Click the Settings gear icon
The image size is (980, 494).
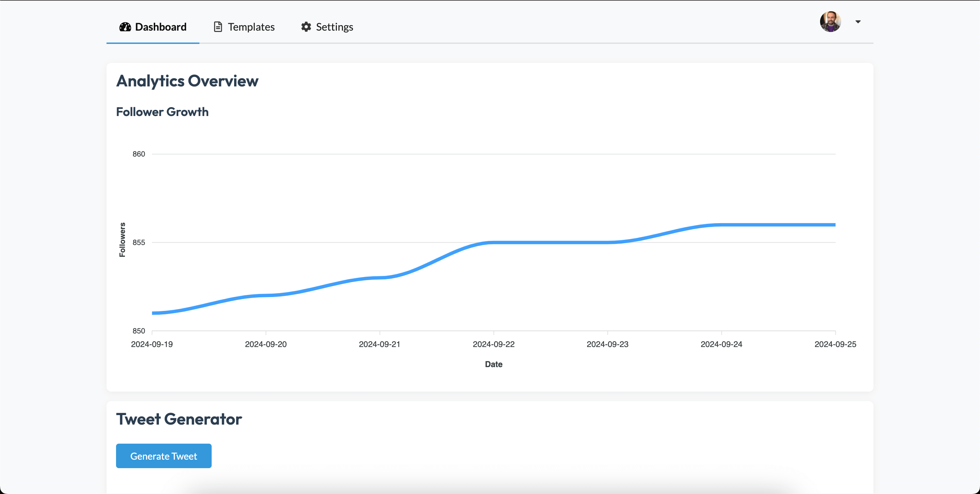tap(306, 27)
